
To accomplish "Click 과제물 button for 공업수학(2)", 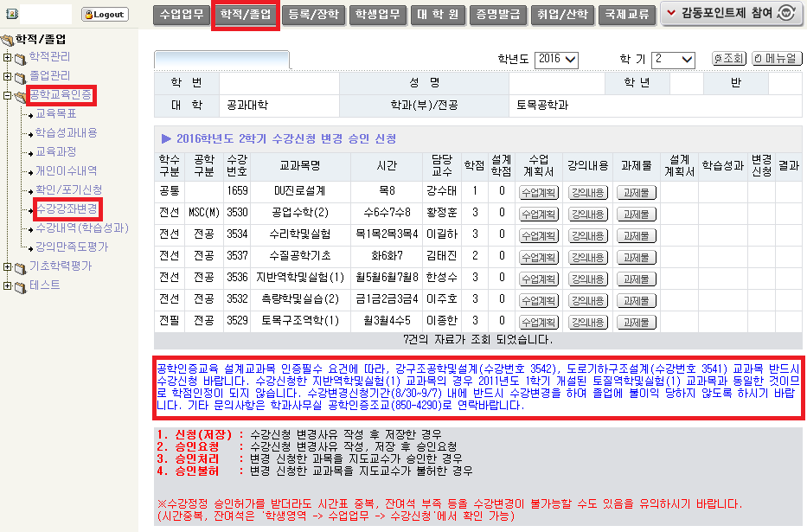I will [637, 213].
